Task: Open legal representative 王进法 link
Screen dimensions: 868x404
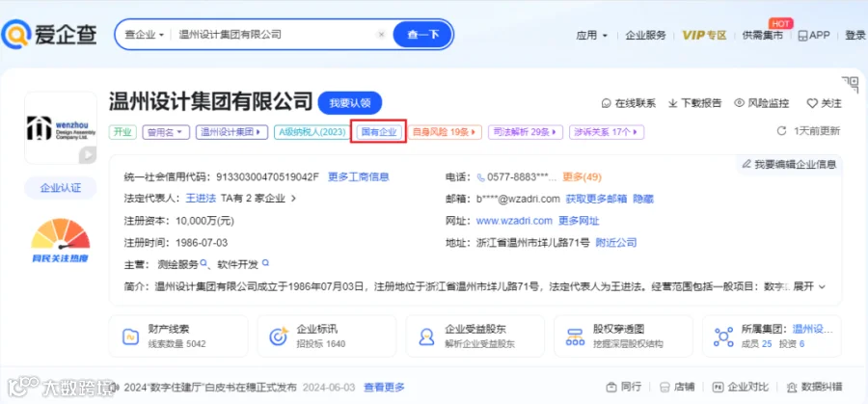Action: [201, 198]
